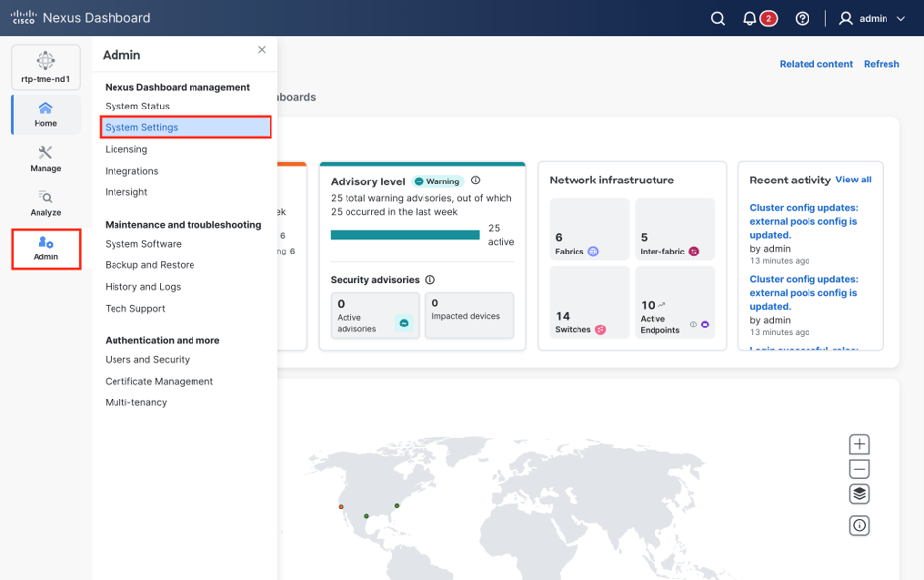This screenshot has width=924, height=580.
Task: Go to Home in the sidebar
Action: 45,114
